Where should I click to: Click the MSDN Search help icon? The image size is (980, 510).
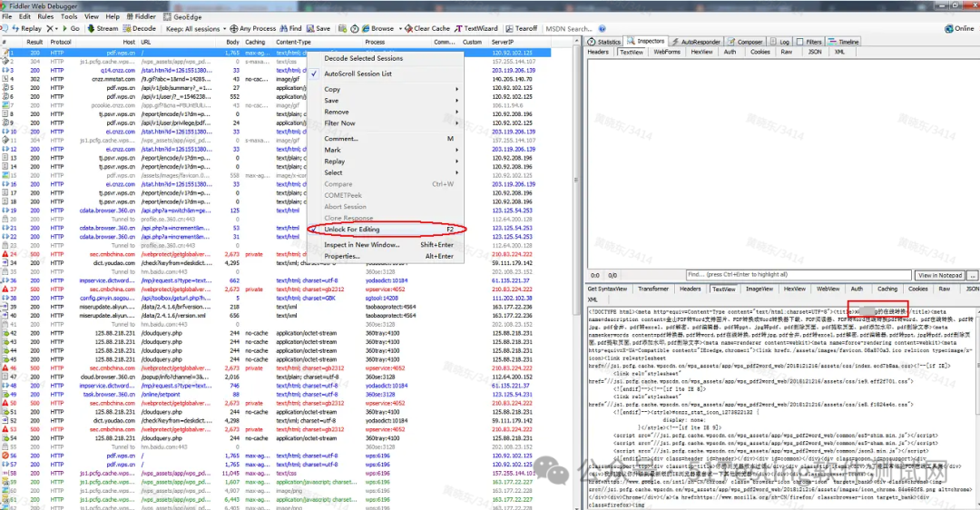tap(602, 29)
